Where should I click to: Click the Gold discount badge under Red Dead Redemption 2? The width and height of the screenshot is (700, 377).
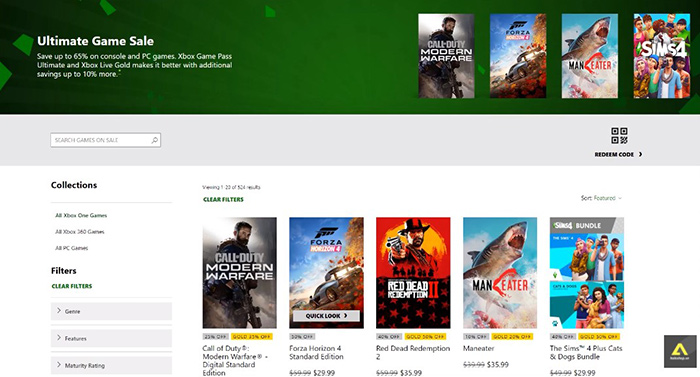[425, 336]
